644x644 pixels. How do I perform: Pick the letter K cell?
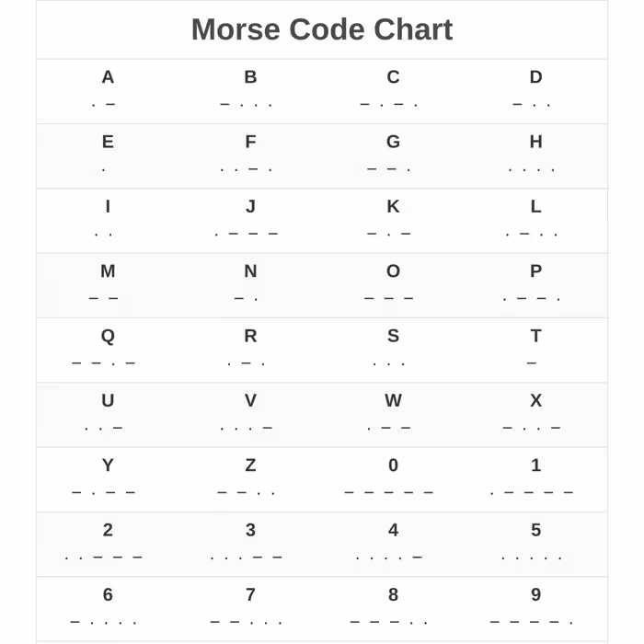tap(393, 220)
